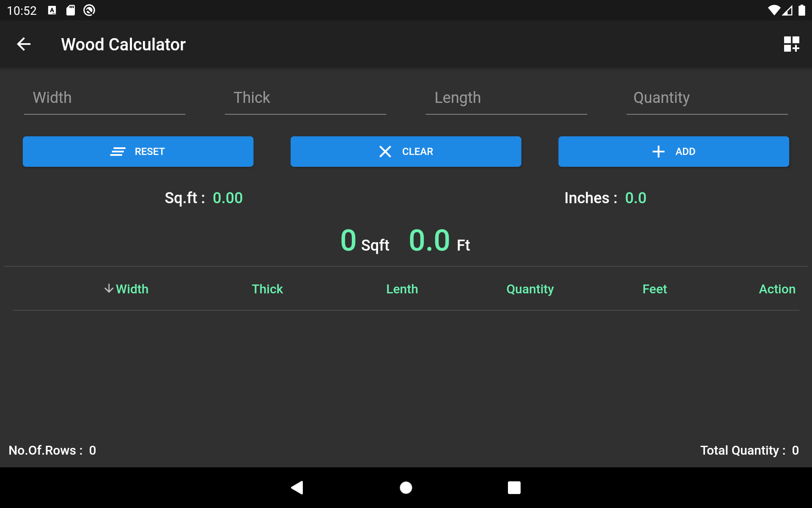Screen dimensions: 812x508
Task: Focus the Quantity input field
Action: coord(707,98)
